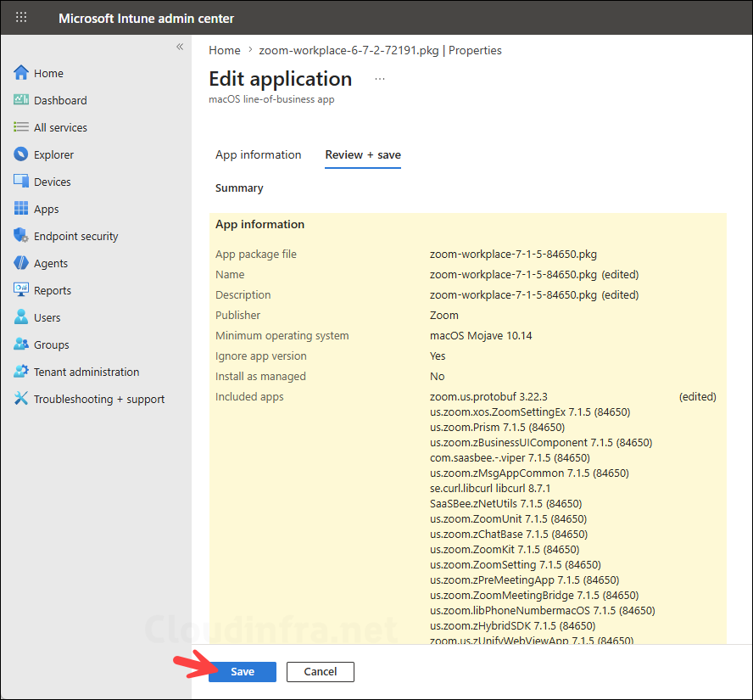The width and height of the screenshot is (753, 700).
Task: Click the All services list icon
Action: tap(21, 127)
